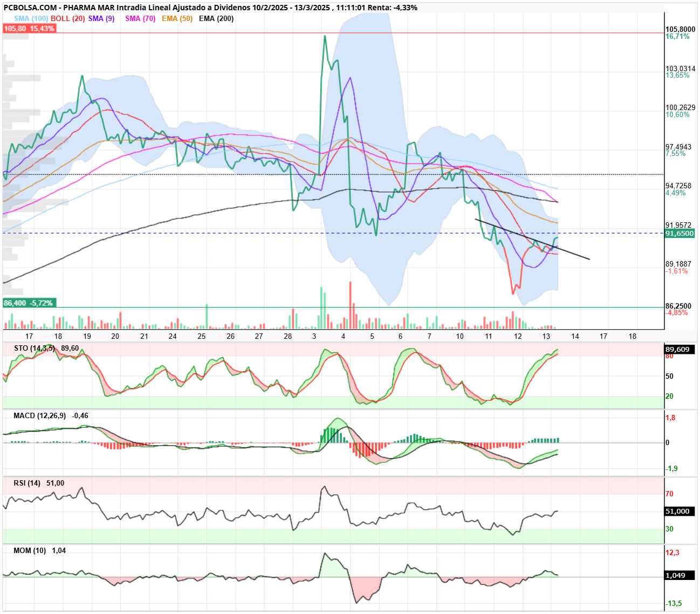700x614 pixels.
Task: Click the RSI overbought level 70
Action: pos(669,494)
